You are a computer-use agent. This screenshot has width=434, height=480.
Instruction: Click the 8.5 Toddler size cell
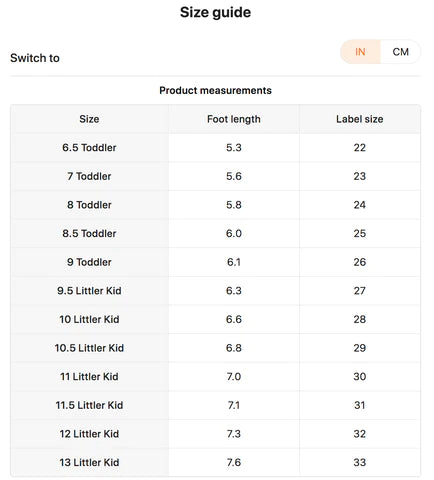[x=89, y=234]
